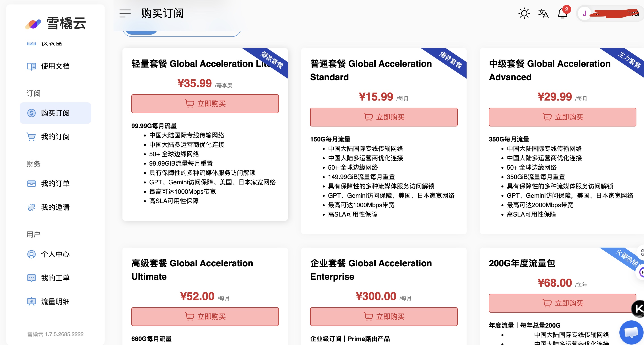Click the ¥300.00 price
Viewport: 644px width, 345px height.
click(x=376, y=296)
